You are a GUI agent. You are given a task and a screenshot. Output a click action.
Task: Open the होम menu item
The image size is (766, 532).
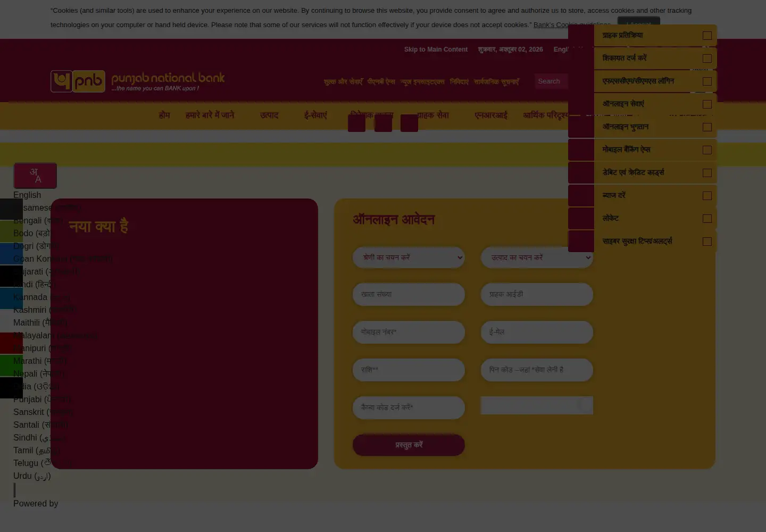click(x=164, y=115)
